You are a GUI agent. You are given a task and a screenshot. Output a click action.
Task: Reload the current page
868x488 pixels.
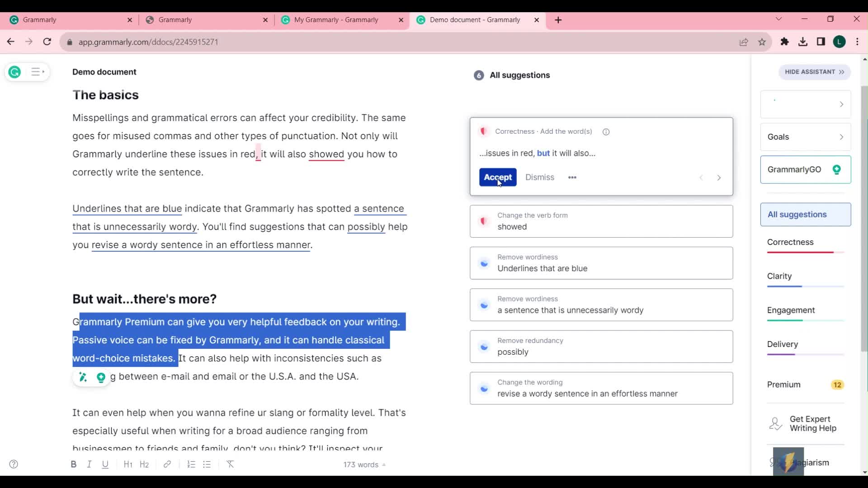(x=47, y=42)
